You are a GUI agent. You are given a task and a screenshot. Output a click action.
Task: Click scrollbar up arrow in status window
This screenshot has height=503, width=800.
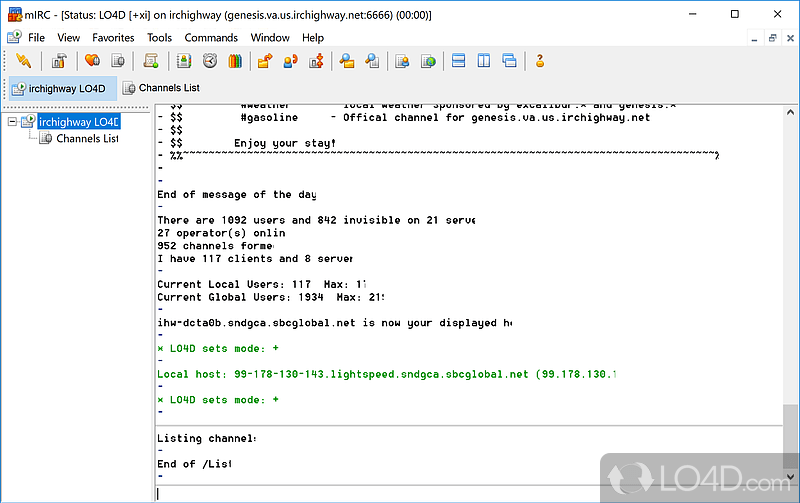(x=790, y=112)
